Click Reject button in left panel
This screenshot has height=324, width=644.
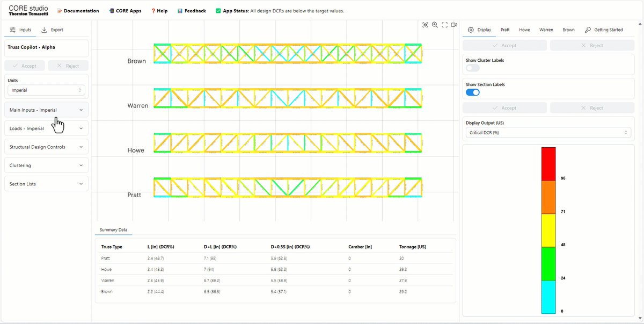click(68, 66)
